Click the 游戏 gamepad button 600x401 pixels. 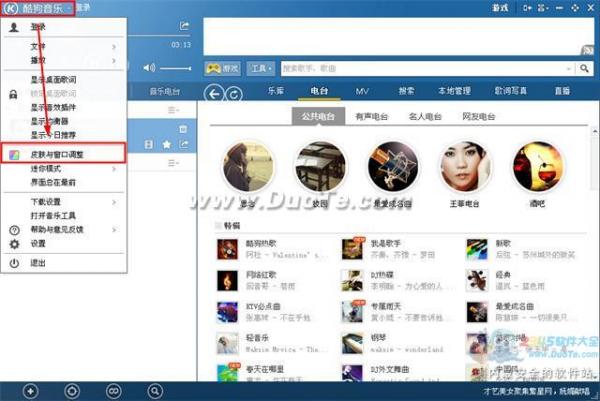(x=222, y=68)
